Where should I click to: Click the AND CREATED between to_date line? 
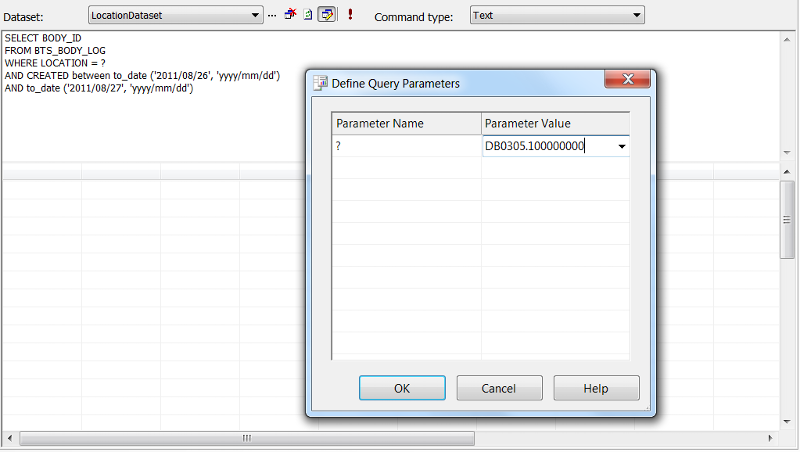click(x=142, y=76)
